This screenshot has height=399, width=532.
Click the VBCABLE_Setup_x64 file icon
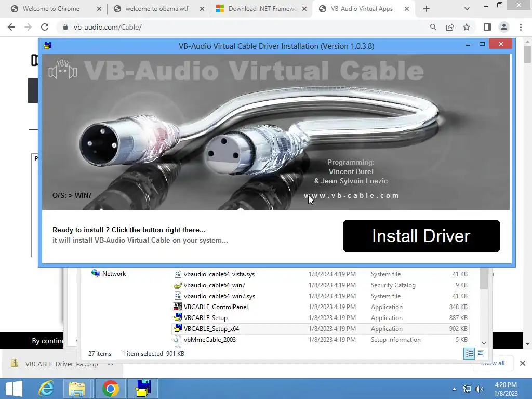tap(178, 328)
